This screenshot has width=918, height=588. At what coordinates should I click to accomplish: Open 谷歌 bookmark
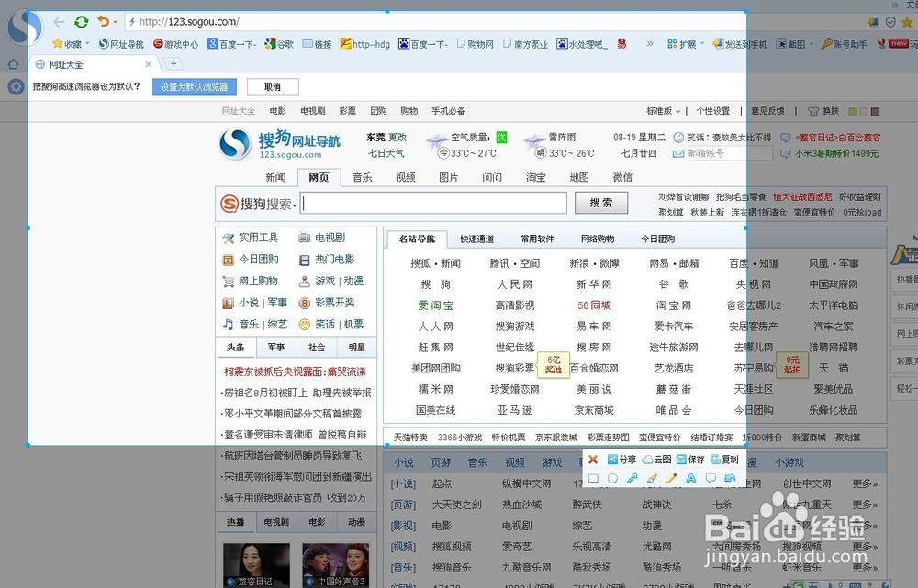279,44
